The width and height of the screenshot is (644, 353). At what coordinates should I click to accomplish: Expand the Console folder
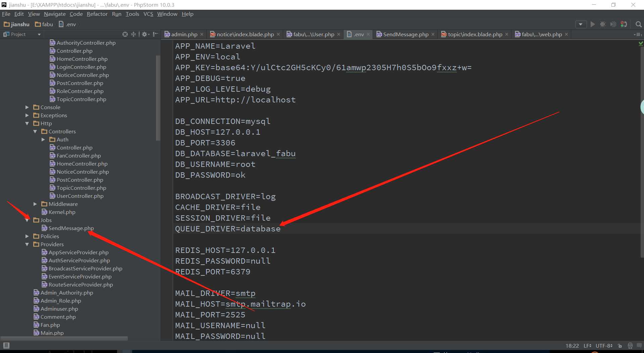click(x=27, y=107)
